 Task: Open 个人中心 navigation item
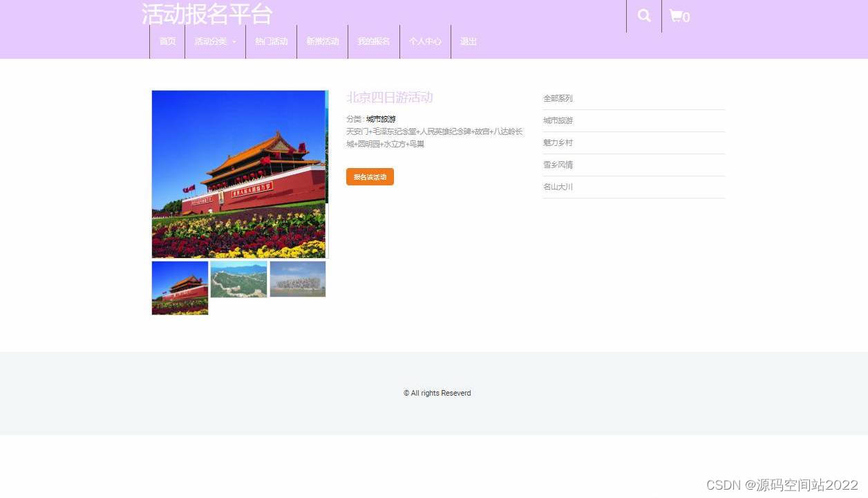[425, 41]
